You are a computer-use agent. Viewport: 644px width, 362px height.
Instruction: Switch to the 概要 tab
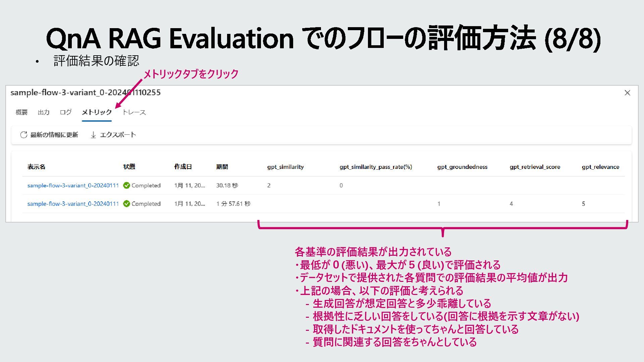(21, 112)
